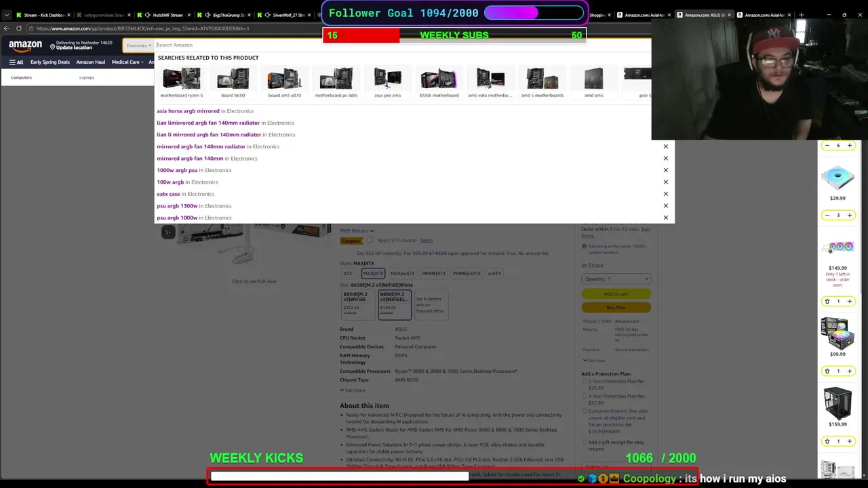The image size is (868, 488).
Task: Click the Buy Now button
Action: (x=616, y=308)
